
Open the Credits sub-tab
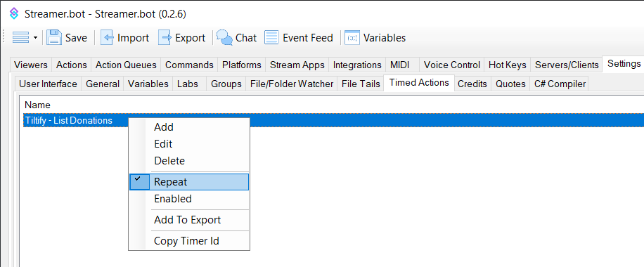[x=472, y=84]
